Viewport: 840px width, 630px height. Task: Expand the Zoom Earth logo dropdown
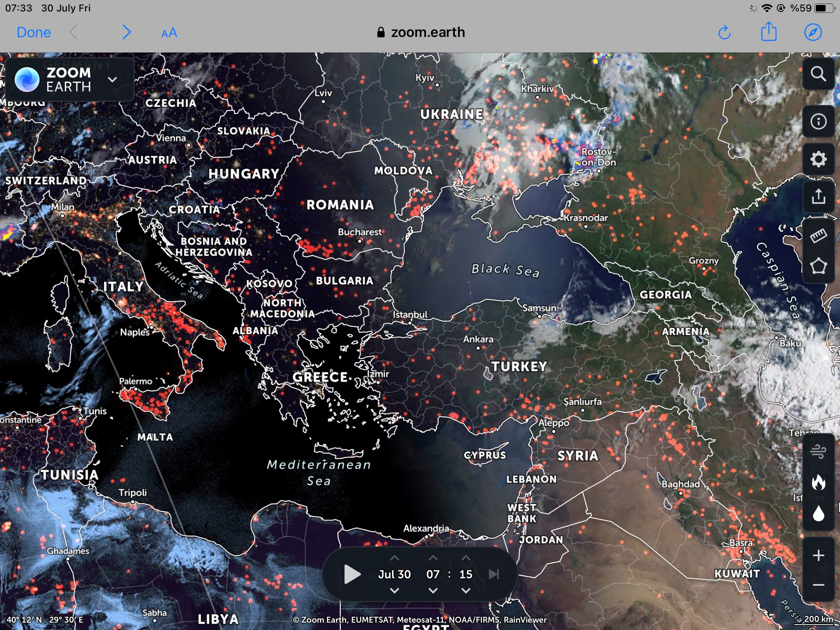coord(112,80)
